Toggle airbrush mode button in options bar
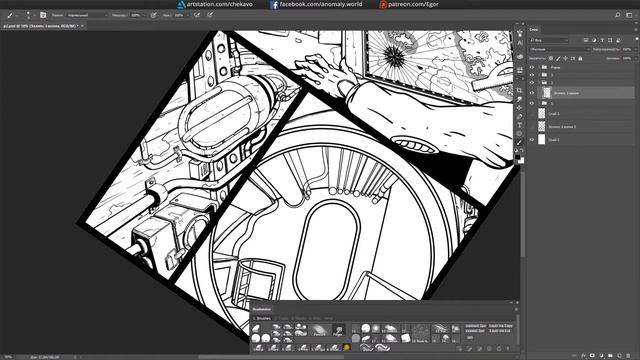This screenshot has height=360, width=640. point(197,15)
